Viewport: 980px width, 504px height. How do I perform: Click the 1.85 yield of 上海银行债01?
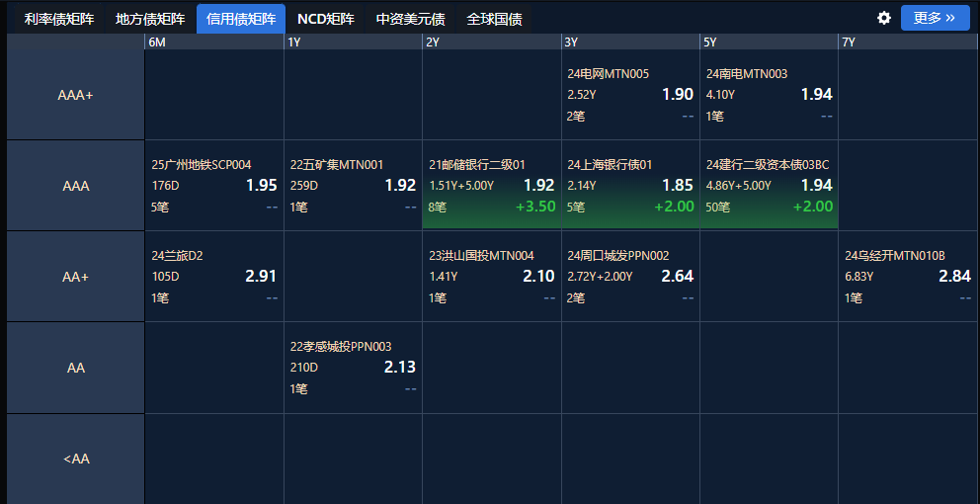pyautogui.click(x=678, y=186)
